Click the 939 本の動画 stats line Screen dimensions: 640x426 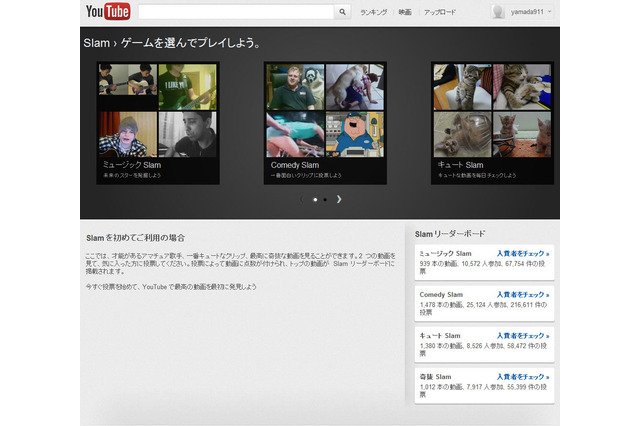482,267
